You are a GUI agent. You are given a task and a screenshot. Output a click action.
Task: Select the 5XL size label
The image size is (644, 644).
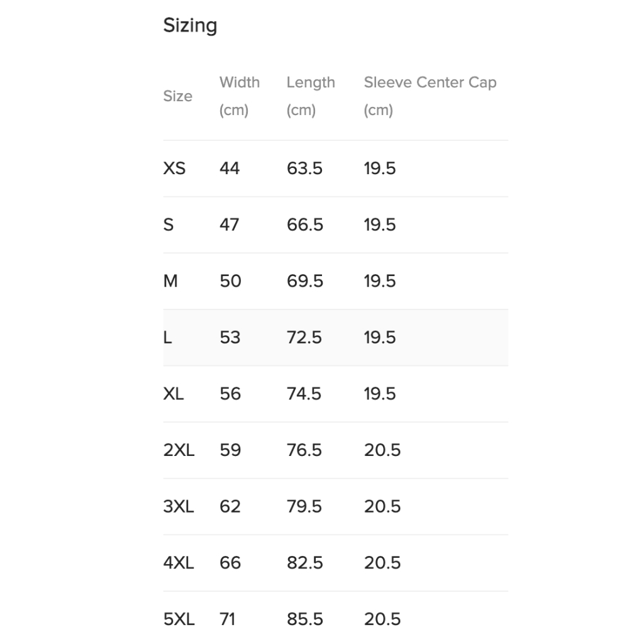pyautogui.click(x=179, y=619)
